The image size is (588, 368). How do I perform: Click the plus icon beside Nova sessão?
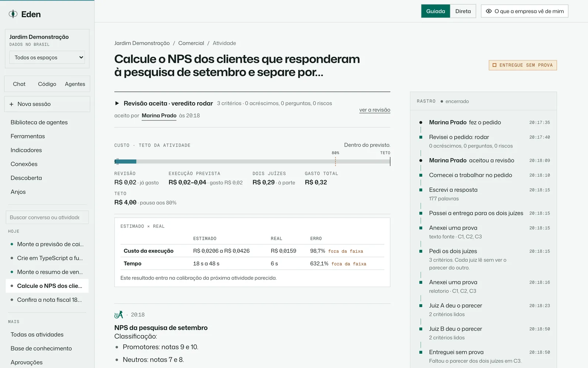[11, 104]
